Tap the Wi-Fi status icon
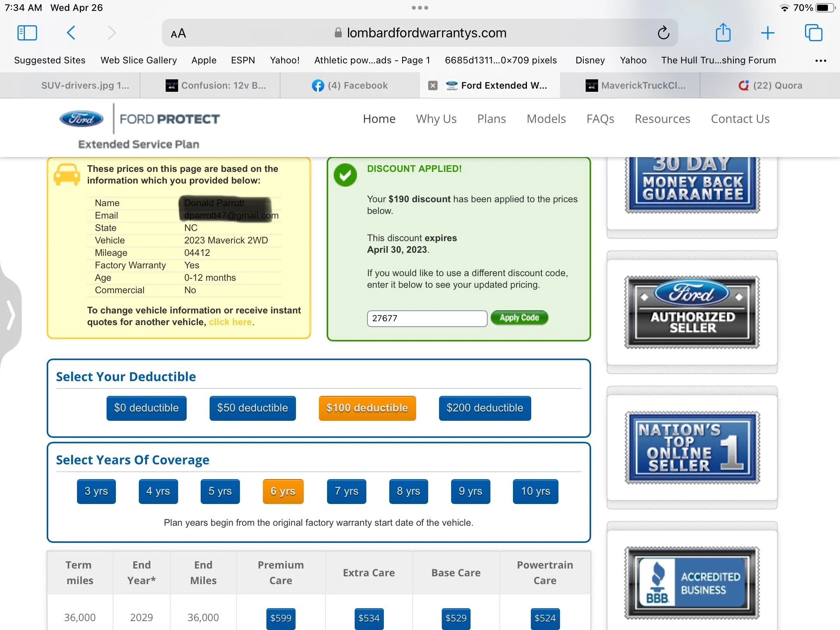Viewport: 840px width, 630px height. coord(785,8)
